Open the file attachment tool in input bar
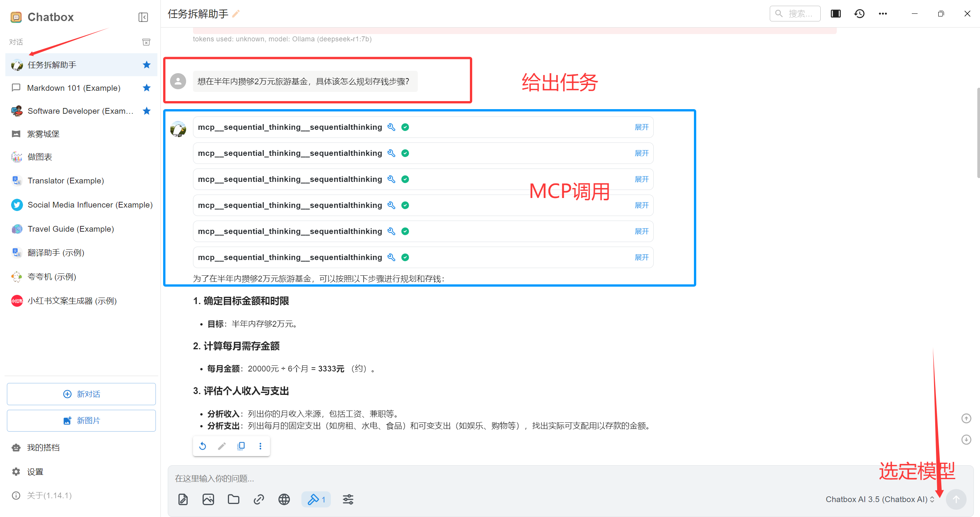 coord(183,499)
